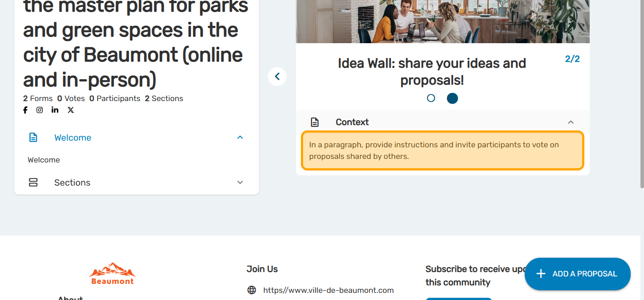The image size is (644, 300).
Task: Open the X (Twitter) social icon
Action: [71, 110]
